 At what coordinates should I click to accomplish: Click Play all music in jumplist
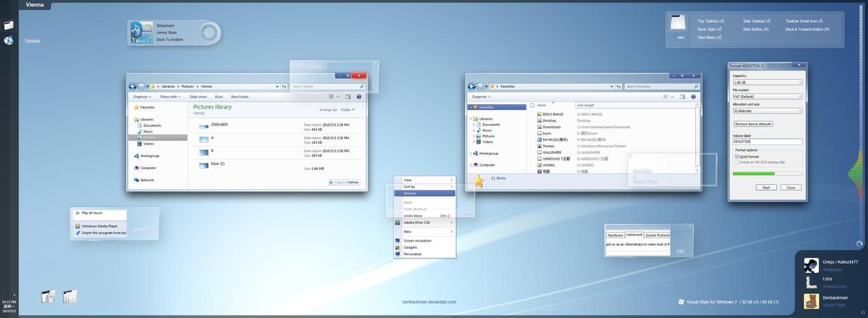pos(92,213)
